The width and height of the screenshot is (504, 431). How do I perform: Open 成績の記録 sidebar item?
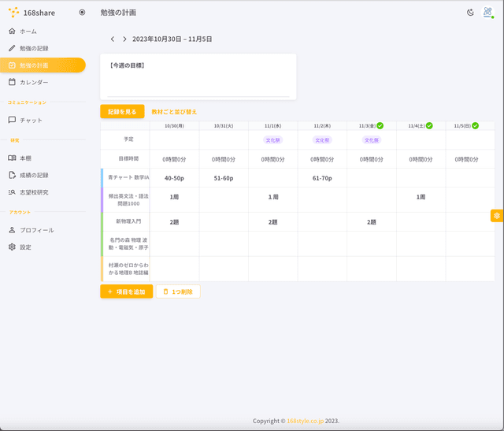click(x=43, y=175)
